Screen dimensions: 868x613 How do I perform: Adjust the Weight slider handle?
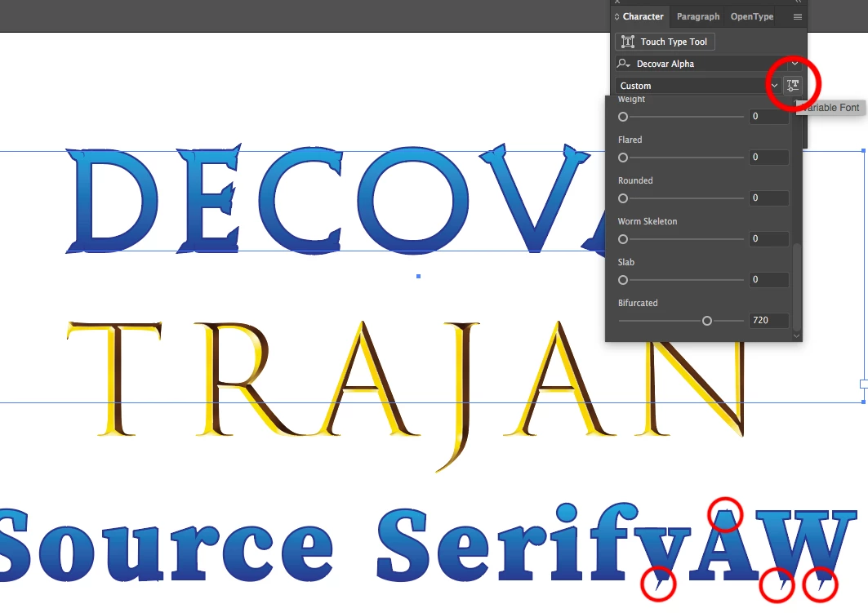click(623, 117)
